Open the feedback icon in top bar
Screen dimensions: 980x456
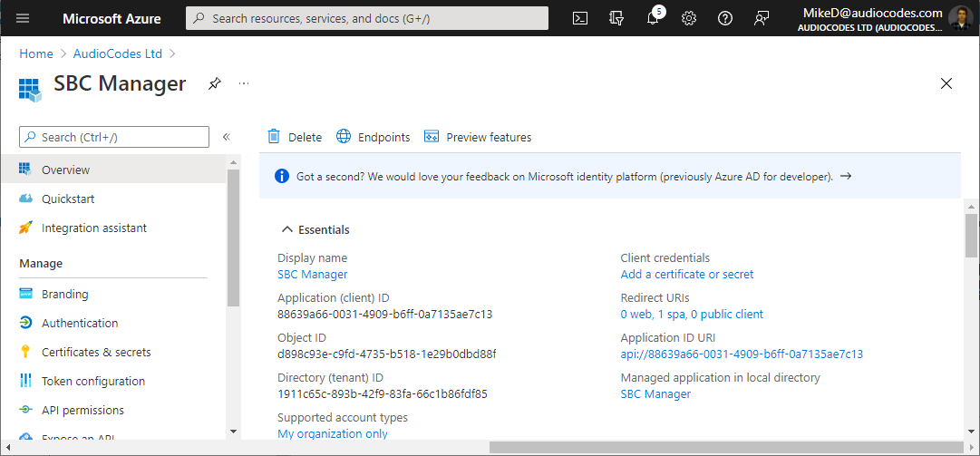point(762,18)
